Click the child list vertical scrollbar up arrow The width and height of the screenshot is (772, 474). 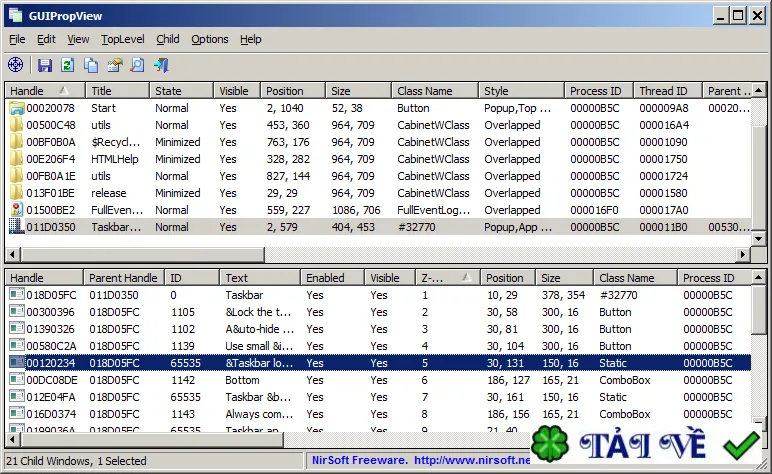pos(759,278)
